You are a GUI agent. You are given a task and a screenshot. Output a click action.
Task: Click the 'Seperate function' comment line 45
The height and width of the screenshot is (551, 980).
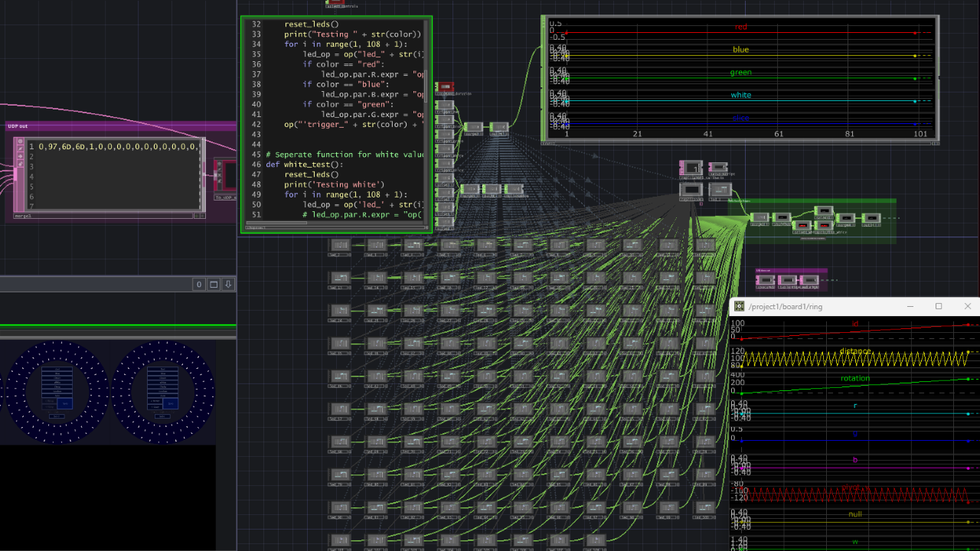tap(345, 155)
